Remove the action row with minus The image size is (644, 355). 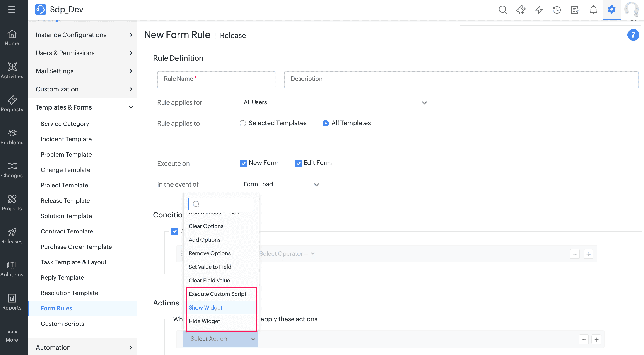(584, 339)
